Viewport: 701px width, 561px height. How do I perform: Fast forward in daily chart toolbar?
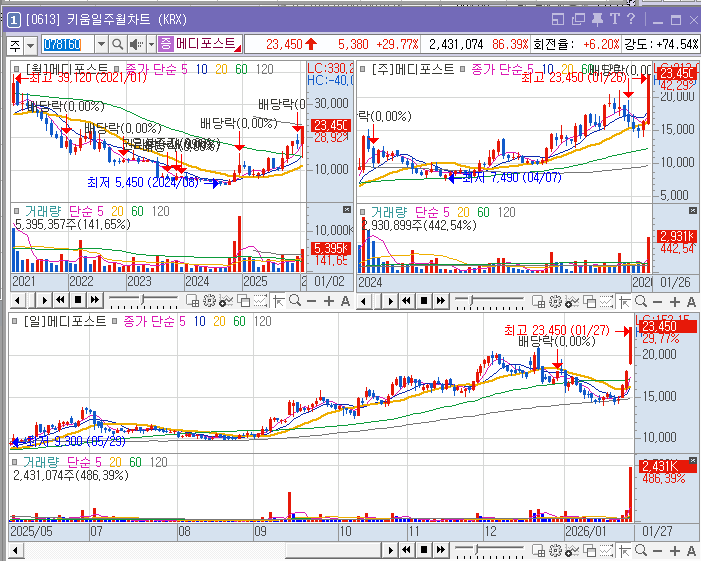(x=441, y=549)
